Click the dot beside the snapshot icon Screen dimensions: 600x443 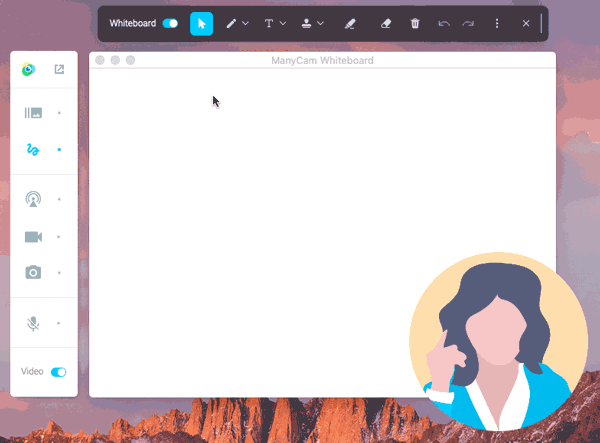[59, 273]
